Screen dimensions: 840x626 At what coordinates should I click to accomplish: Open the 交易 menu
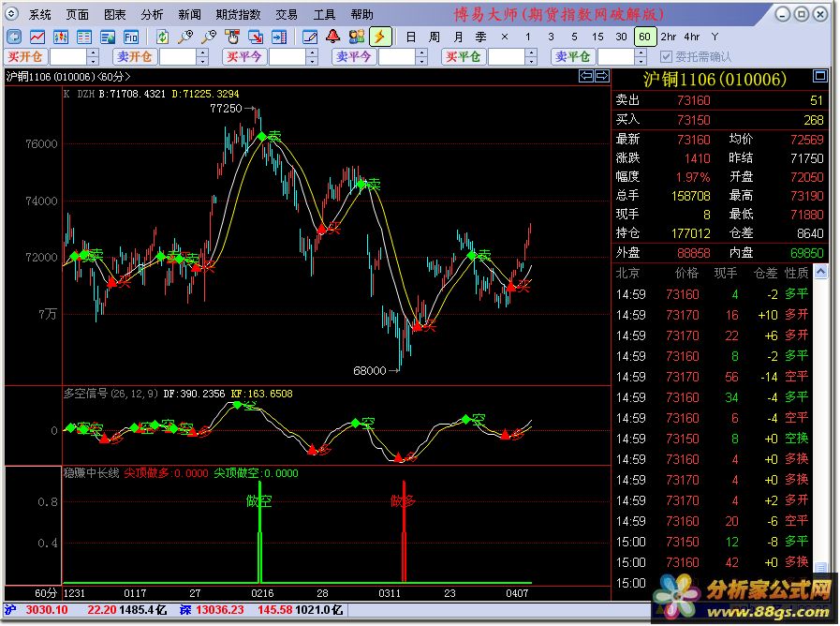click(x=287, y=14)
